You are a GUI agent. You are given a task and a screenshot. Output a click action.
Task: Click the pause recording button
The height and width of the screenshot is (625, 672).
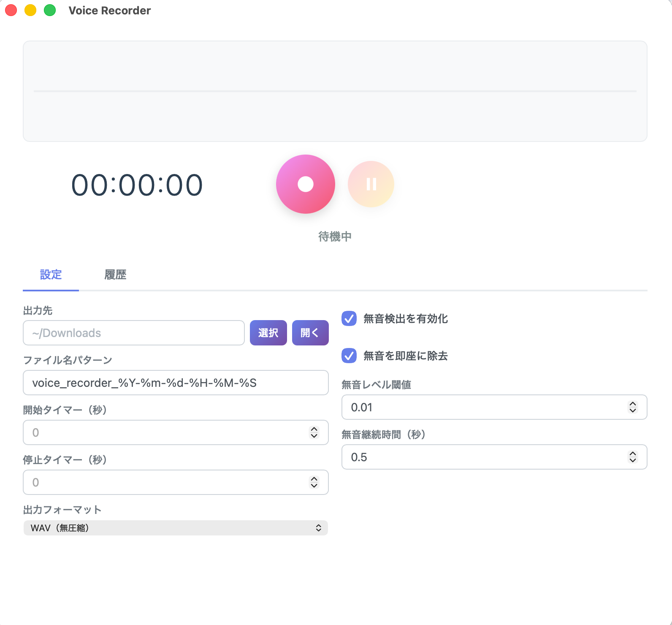[371, 184]
